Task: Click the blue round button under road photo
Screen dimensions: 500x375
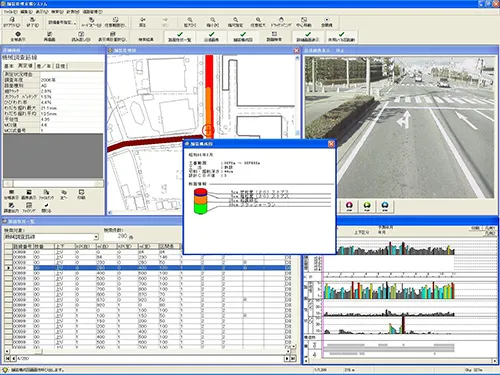Action: pos(385,206)
